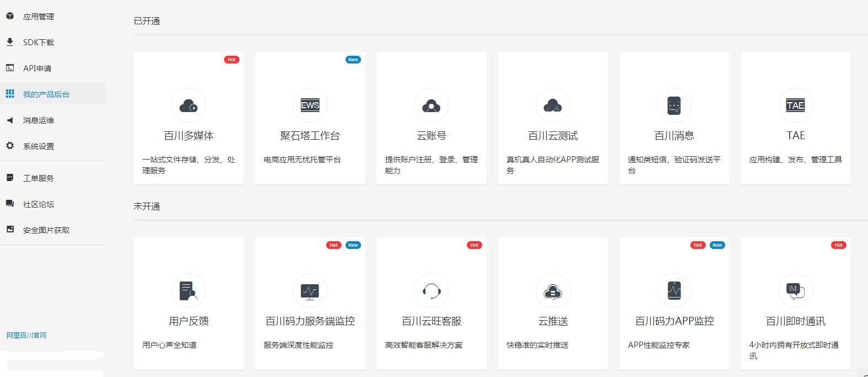The width and height of the screenshot is (868, 377).
Task: Click the TAE logo icon
Action: 796,105
